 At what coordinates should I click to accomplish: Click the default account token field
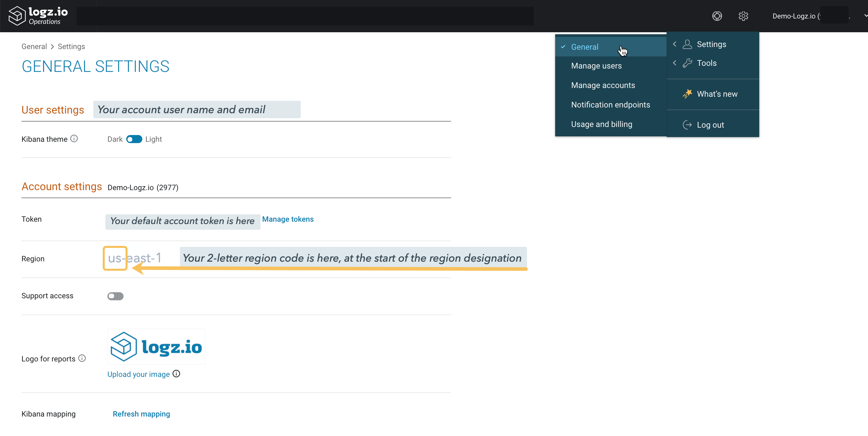pos(183,221)
